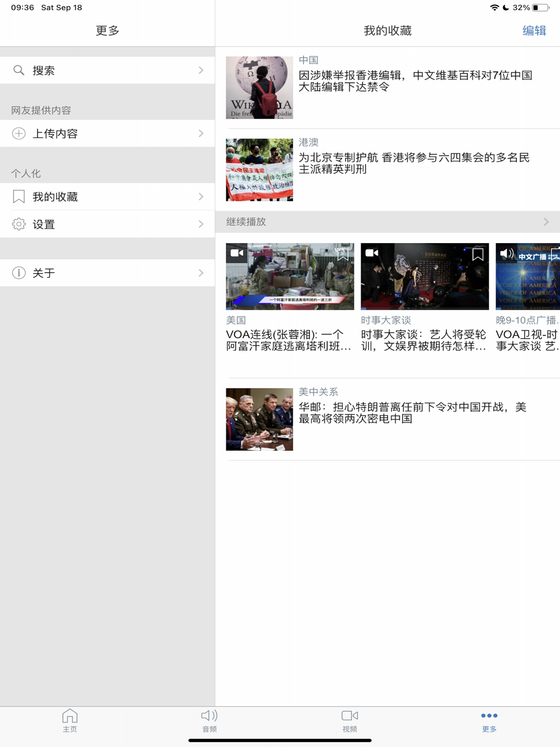Tap the 美中关系 category label
560x747 pixels.
coord(318,392)
